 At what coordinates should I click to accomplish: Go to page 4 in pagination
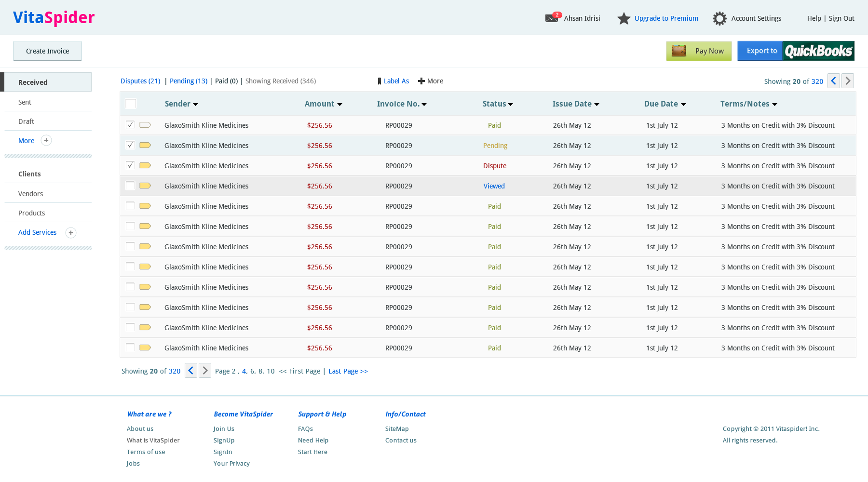pos(244,371)
